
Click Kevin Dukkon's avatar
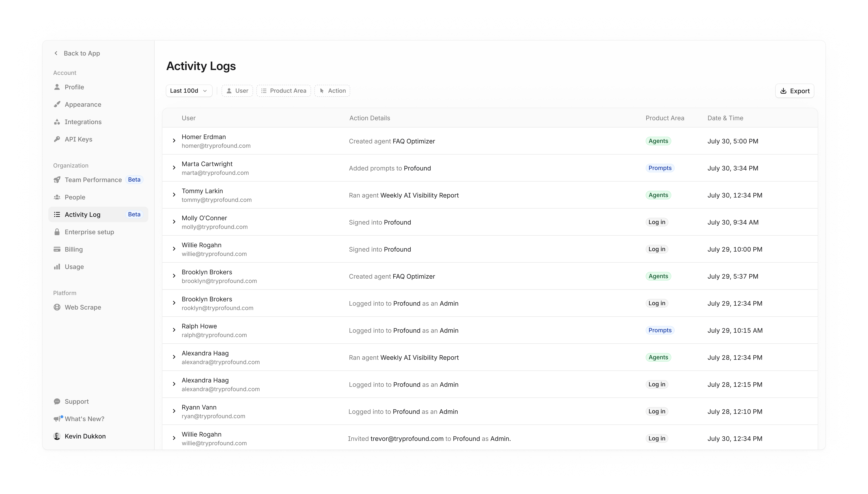tap(57, 436)
